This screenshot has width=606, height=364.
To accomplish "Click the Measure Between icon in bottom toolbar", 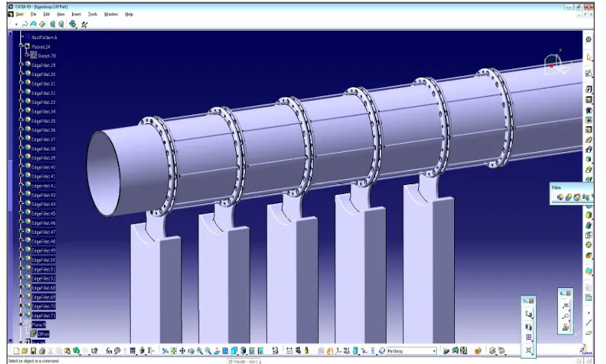I will coord(289,351).
